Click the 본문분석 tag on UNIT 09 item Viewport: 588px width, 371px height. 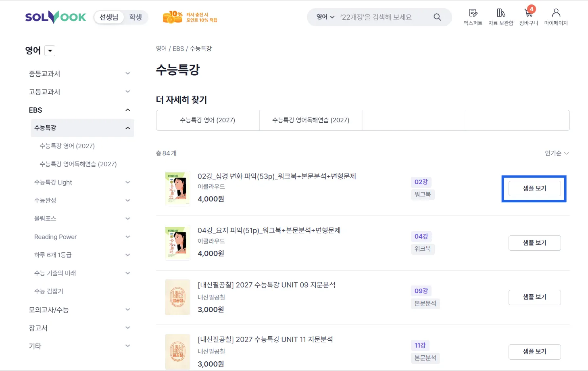click(x=425, y=303)
